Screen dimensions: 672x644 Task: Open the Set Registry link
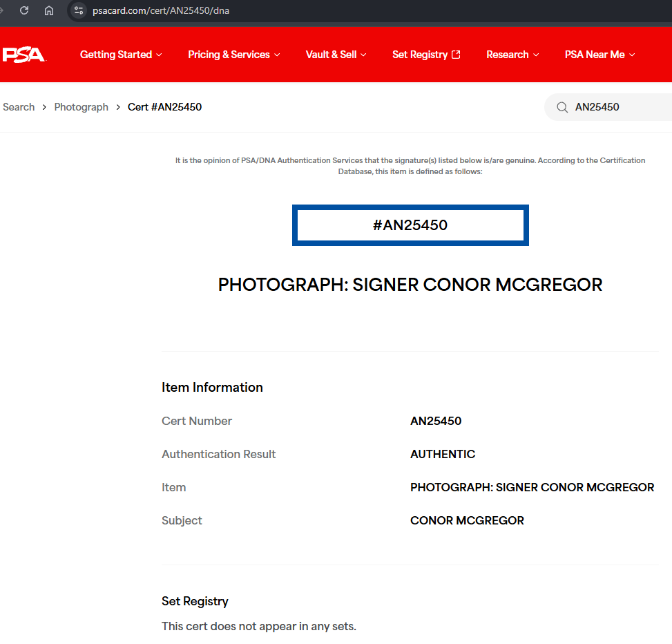426,55
